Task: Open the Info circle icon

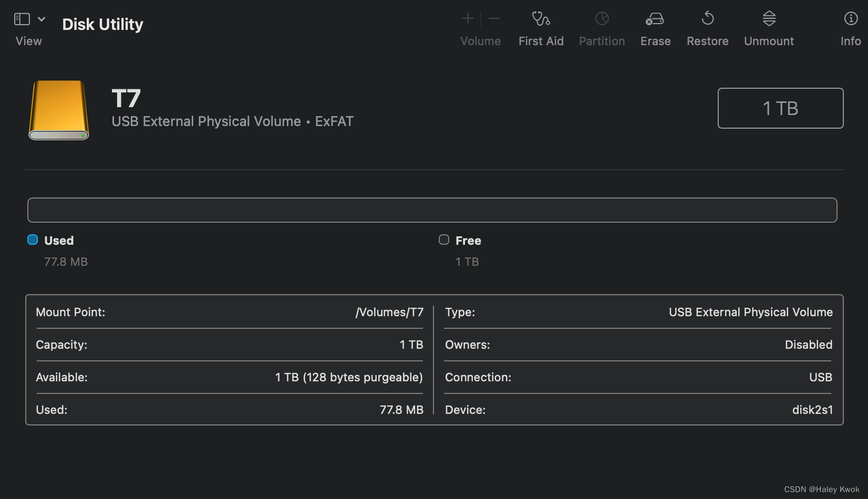Action: pos(851,19)
